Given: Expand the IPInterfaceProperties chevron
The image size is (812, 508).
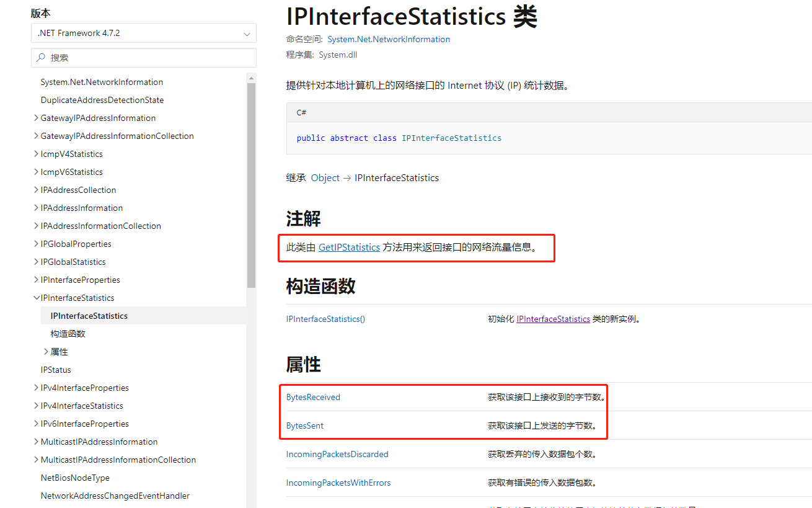Looking at the screenshot, I should click(x=36, y=280).
